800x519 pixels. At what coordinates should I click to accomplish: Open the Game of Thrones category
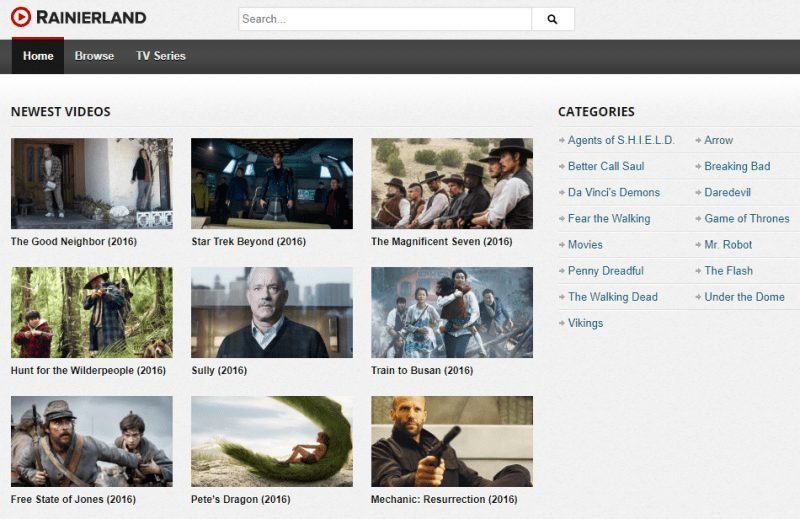747,218
